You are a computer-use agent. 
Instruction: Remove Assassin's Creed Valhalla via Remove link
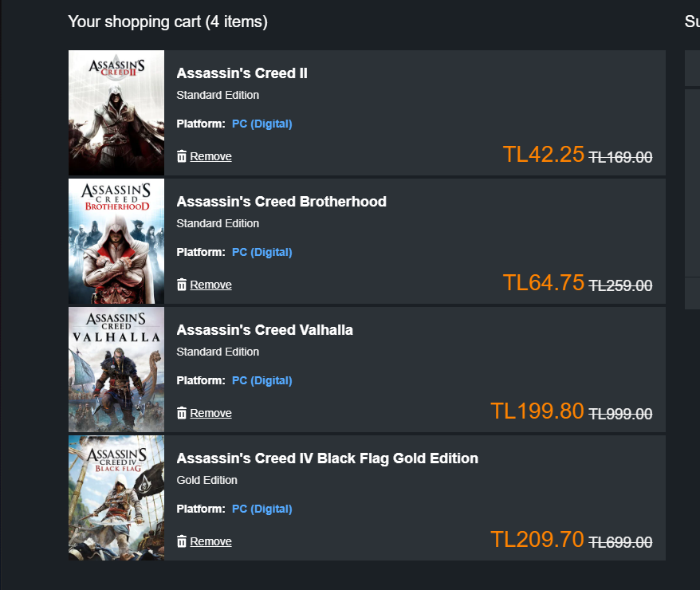(210, 413)
